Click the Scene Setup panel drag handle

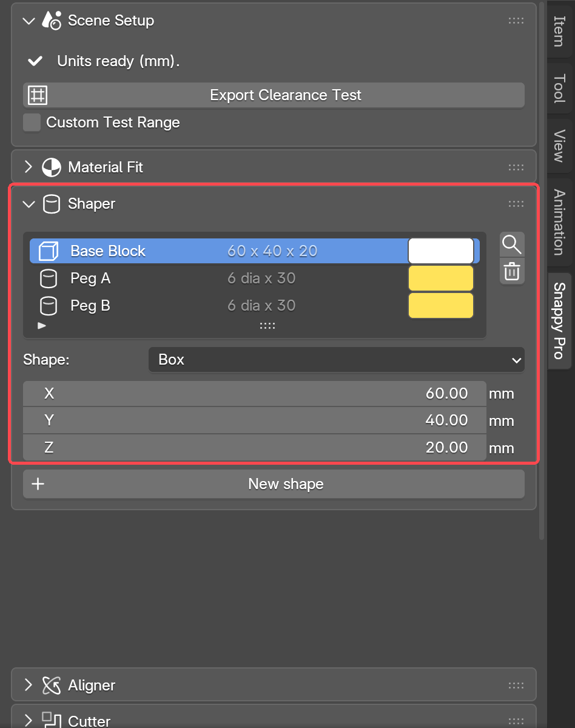516,21
